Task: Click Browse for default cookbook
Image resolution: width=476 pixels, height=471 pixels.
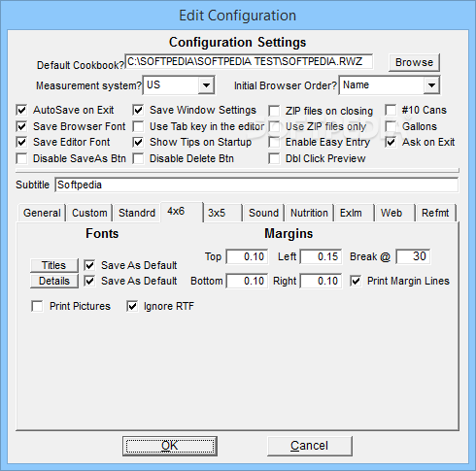Action: pos(414,62)
